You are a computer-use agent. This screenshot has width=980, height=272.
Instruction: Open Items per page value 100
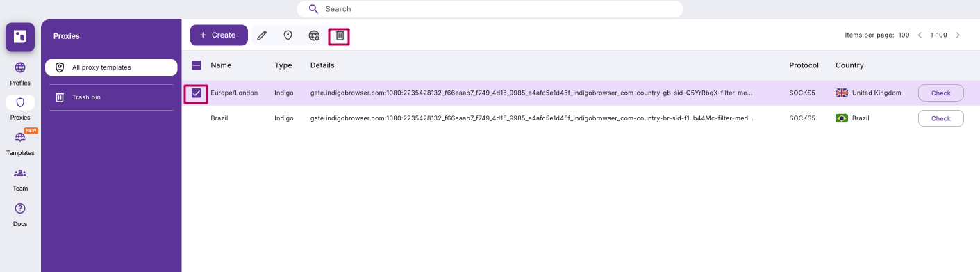click(904, 35)
